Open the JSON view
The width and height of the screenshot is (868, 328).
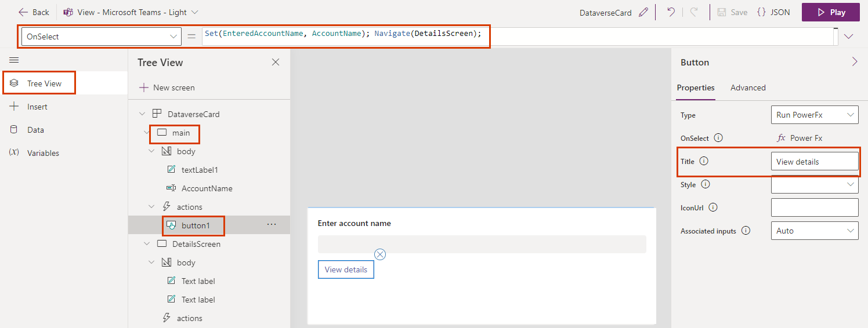(x=773, y=12)
